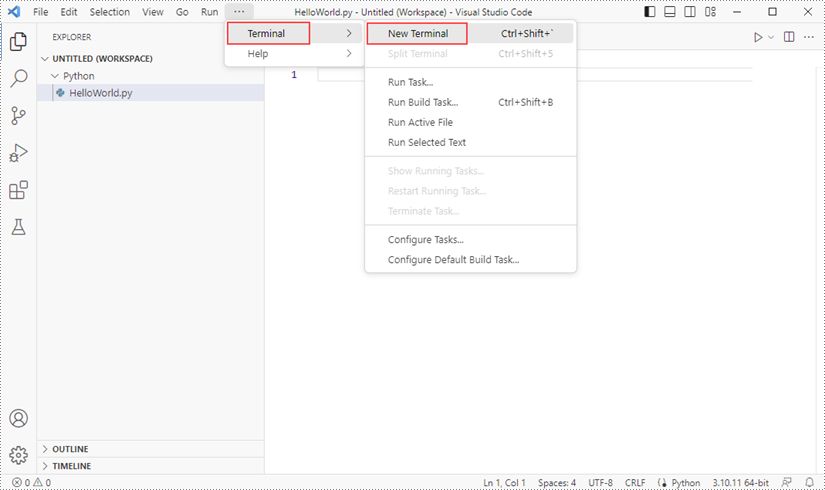Image resolution: width=825 pixels, height=490 pixels.
Task: Choose Run Task...
Action: pos(470,82)
